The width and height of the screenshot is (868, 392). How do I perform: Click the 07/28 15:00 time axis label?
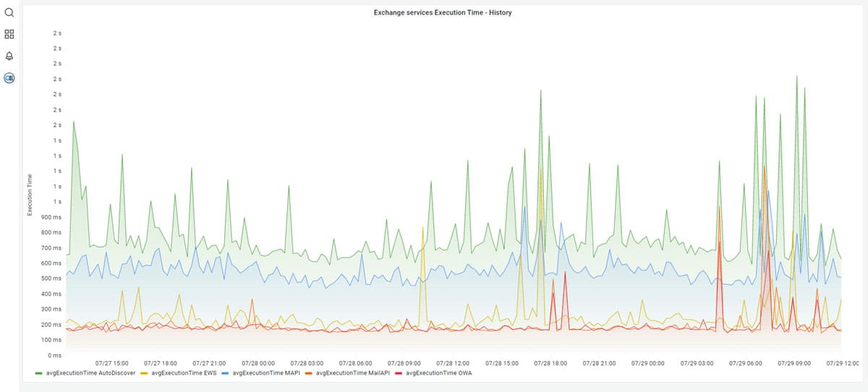click(x=501, y=363)
